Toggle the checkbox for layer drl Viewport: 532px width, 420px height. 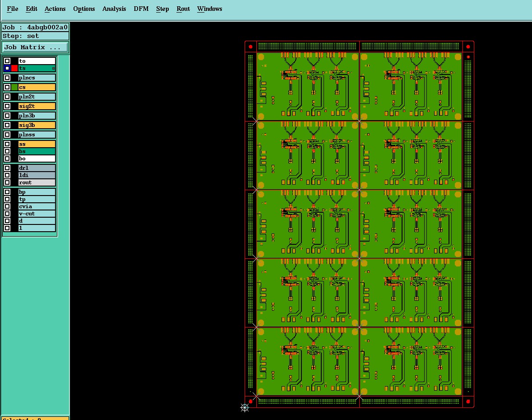7,168
